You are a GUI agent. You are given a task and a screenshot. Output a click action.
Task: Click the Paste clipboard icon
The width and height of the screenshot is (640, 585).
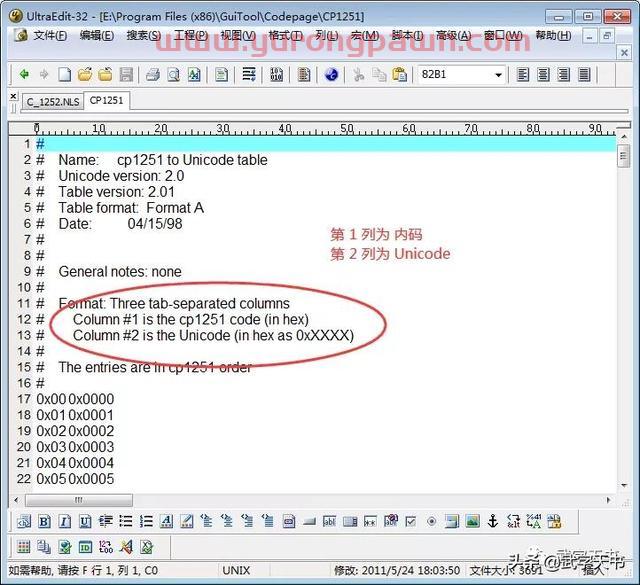(x=399, y=75)
